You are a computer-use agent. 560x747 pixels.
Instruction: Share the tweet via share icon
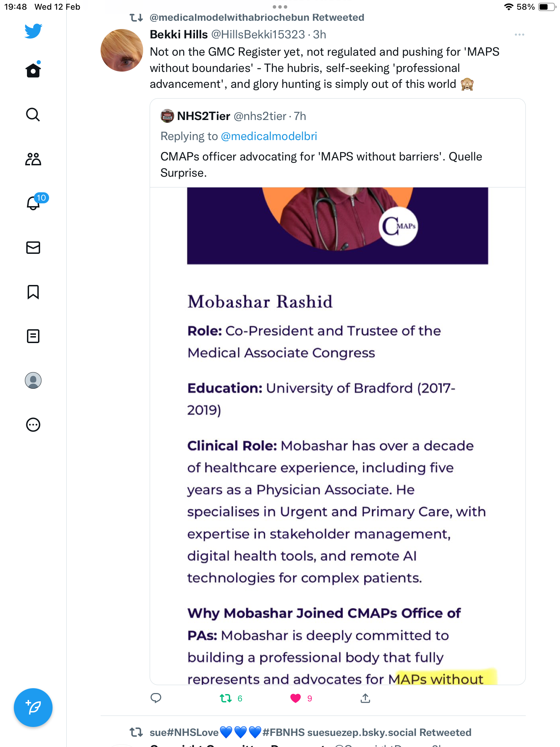pos(365,698)
